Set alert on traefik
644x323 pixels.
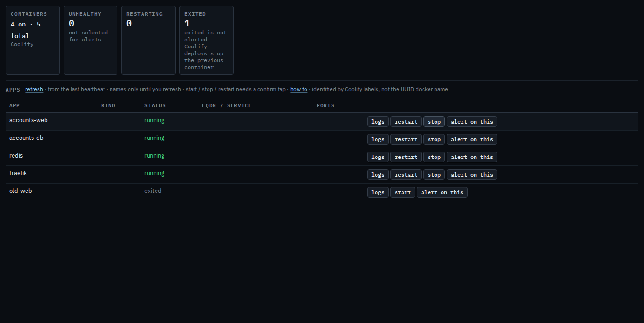pos(472,175)
